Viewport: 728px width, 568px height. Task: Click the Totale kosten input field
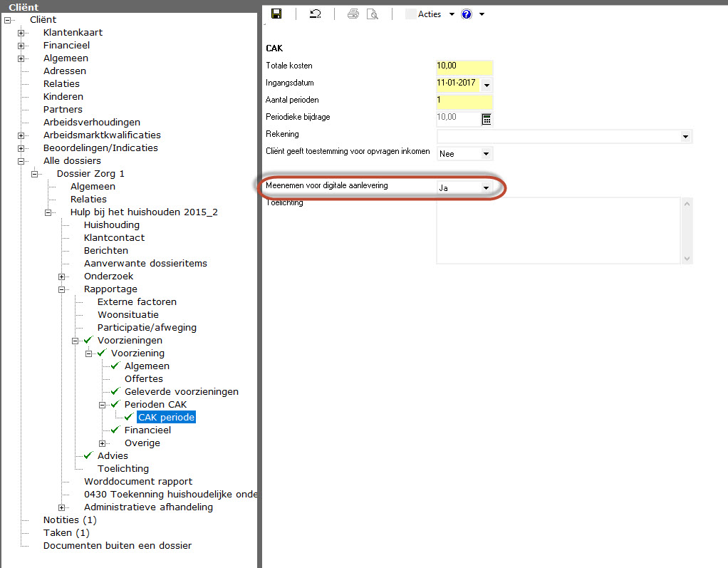point(464,66)
